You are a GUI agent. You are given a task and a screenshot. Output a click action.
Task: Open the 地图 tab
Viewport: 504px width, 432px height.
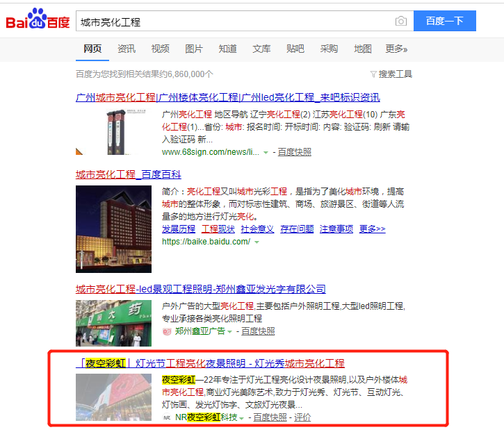coord(363,49)
